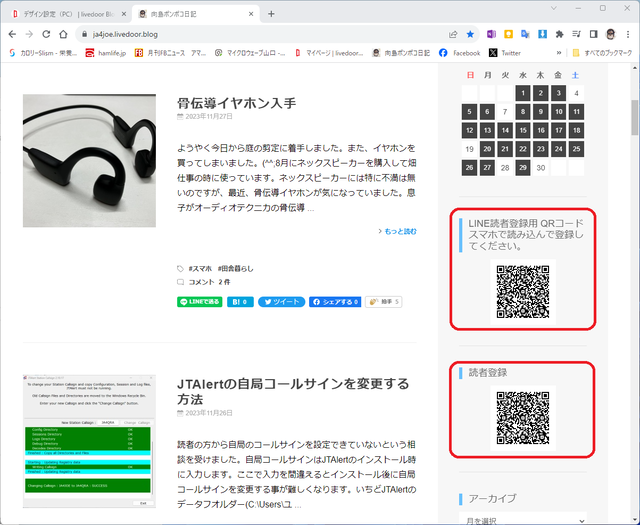The width and height of the screenshot is (640, 525).
Task: Open the media control icon
Action: pyautogui.click(x=576, y=34)
